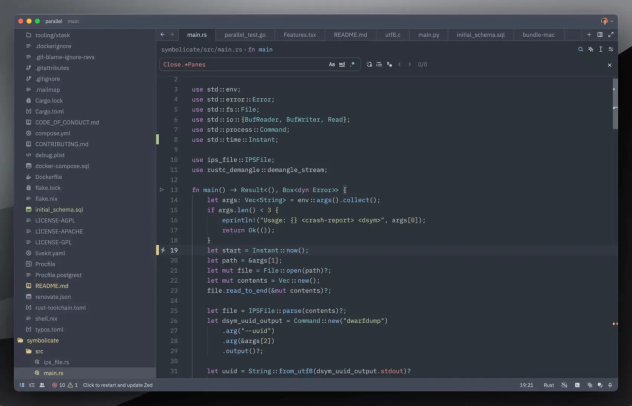The width and height of the screenshot is (632, 406).
Task: Toggle case-sensitive search in find bar
Action: 332,64
